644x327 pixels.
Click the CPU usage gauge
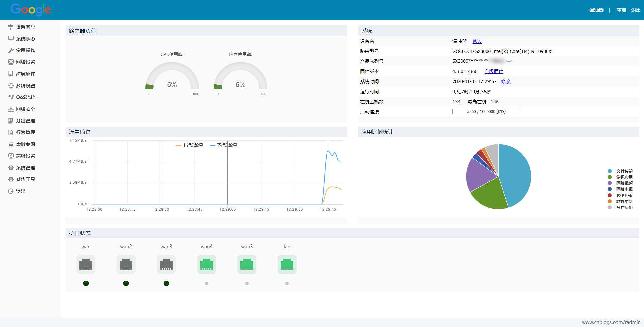pos(172,76)
